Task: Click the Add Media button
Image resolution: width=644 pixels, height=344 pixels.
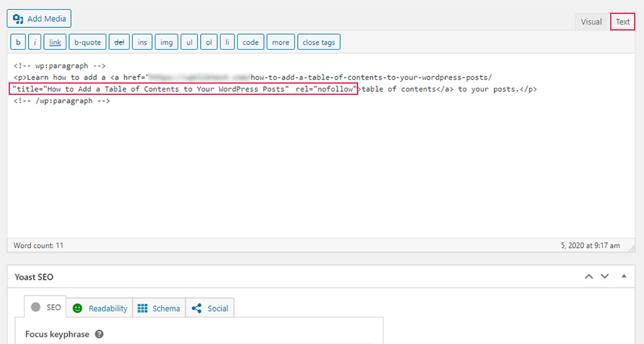Action: pyautogui.click(x=39, y=19)
